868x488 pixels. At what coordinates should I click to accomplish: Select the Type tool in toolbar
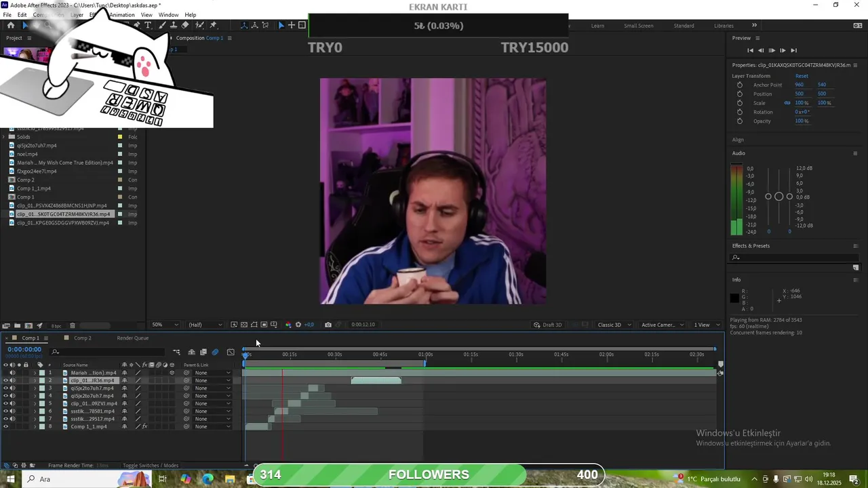coord(148,25)
